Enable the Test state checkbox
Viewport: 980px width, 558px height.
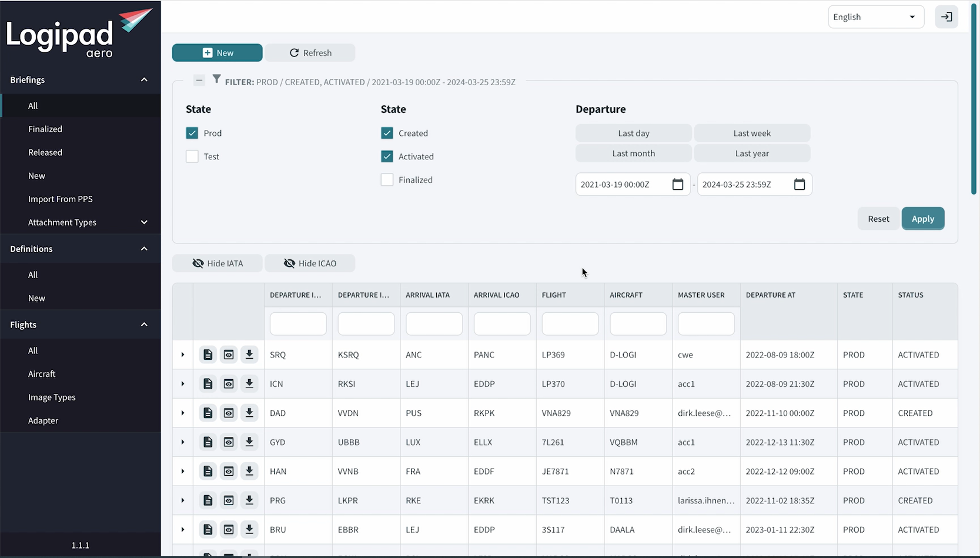192,156
